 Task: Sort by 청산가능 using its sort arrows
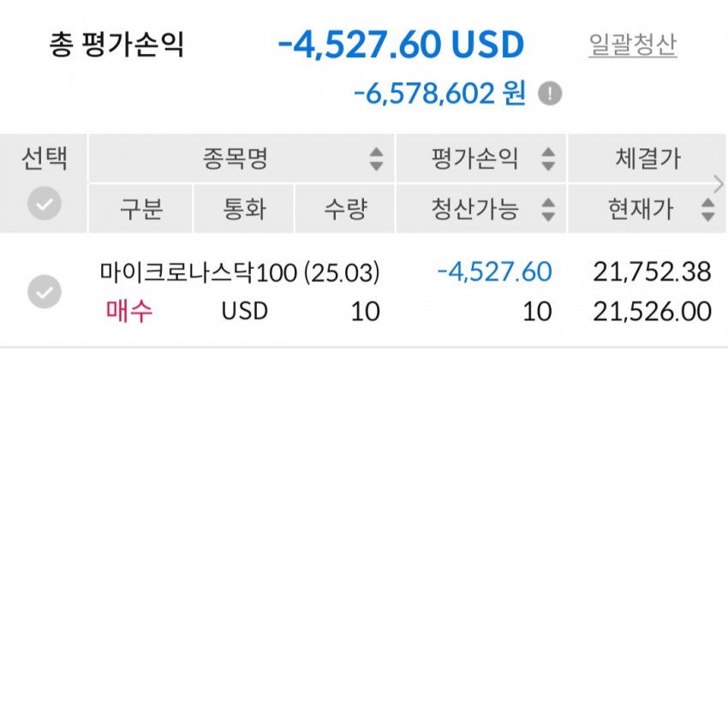click(548, 210)
